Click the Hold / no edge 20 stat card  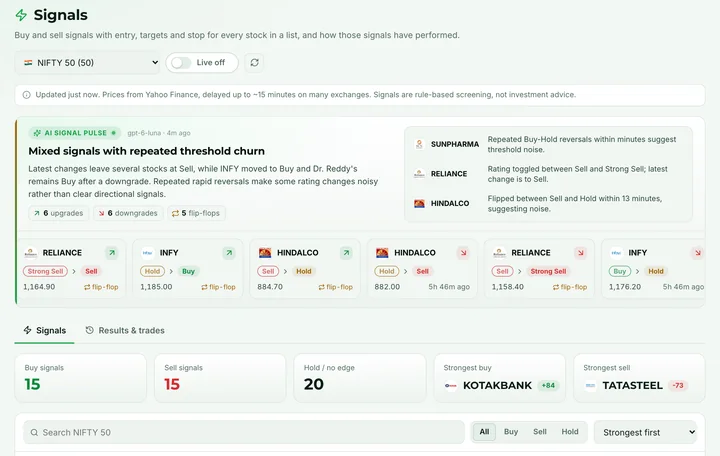[x=360, y=378]
